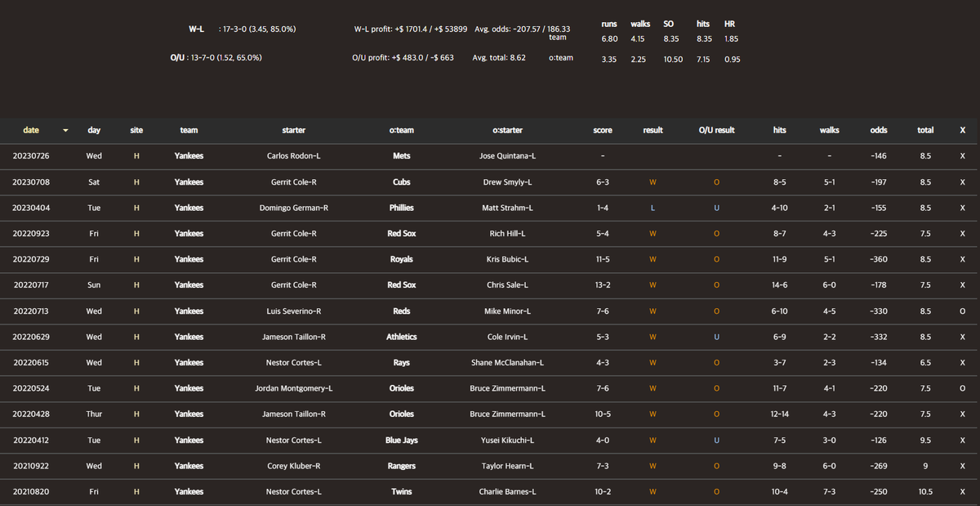Viewport: 980px width, 506px height.
Task: Toggle the X mark in the 20210820 row
Action: pos(963,492)
